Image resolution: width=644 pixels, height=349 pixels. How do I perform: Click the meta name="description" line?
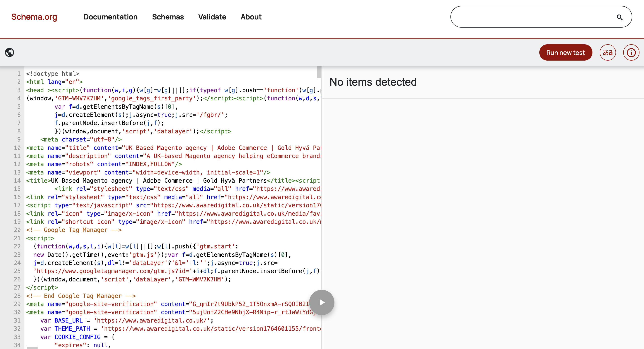173,156
